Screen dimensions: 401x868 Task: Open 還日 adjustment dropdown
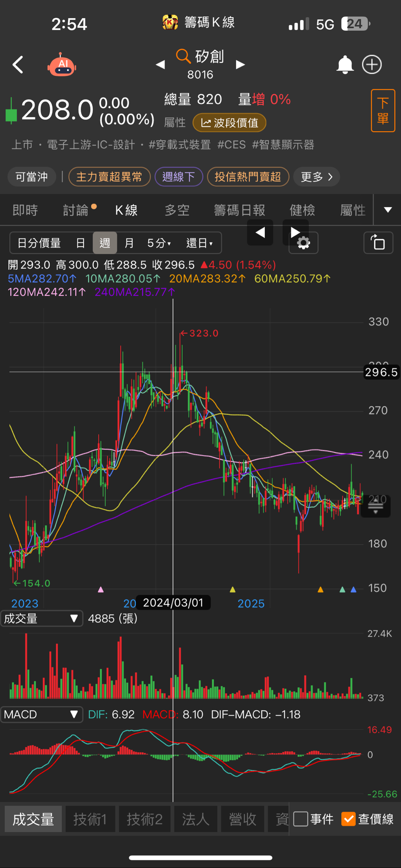[199, 243]
